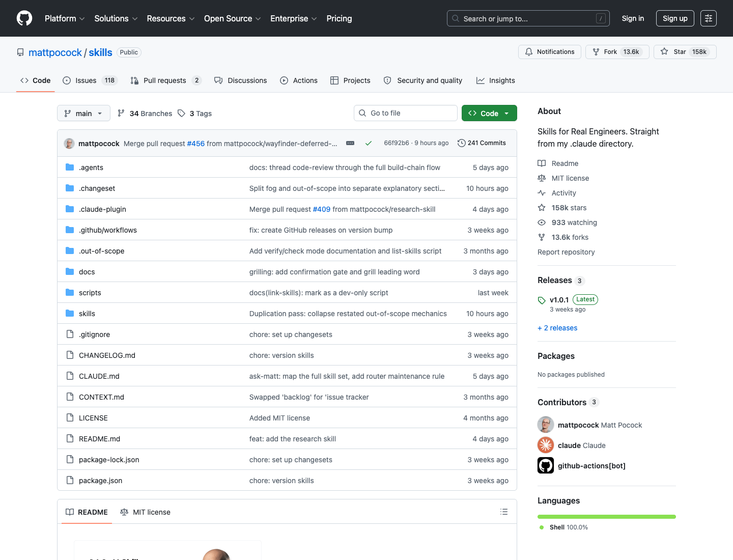
Task: Click the .changeset folder icon
Action: (x=70, y=188)
